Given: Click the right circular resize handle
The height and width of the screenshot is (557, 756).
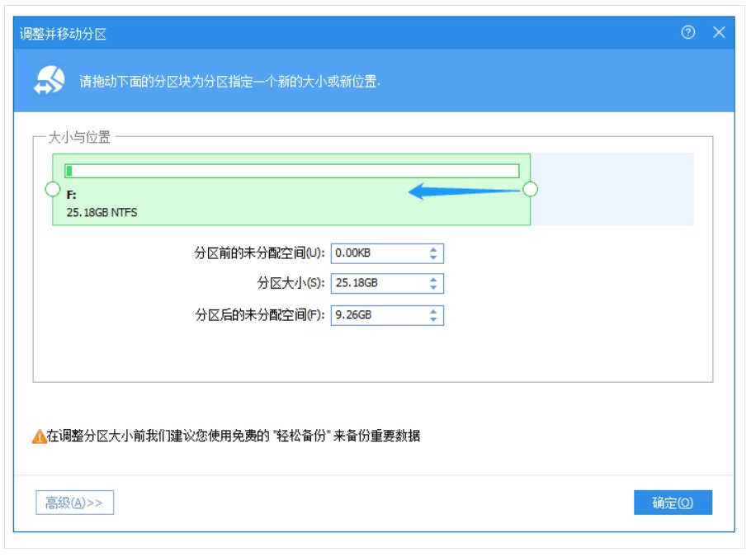Looking at the screenshot, I should tap(531, 190).
